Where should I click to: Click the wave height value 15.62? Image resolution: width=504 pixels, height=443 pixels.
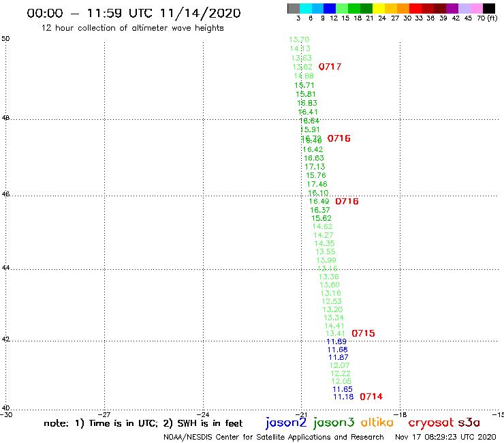tap(321, 218)
